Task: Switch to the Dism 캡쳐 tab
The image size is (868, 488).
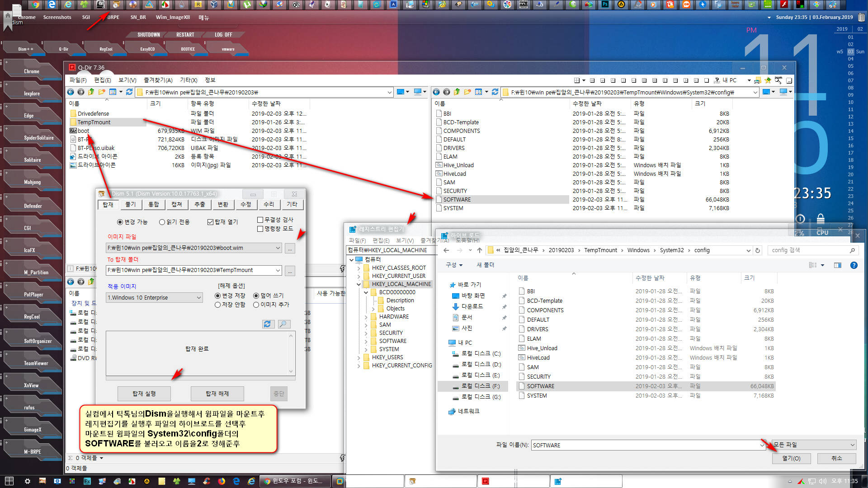Action: 177,205
